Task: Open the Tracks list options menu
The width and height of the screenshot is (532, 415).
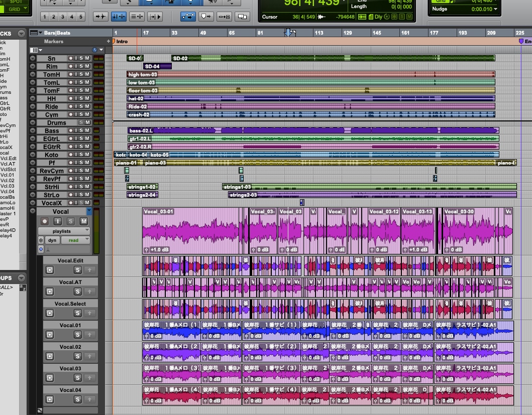Action: (22, 34)
